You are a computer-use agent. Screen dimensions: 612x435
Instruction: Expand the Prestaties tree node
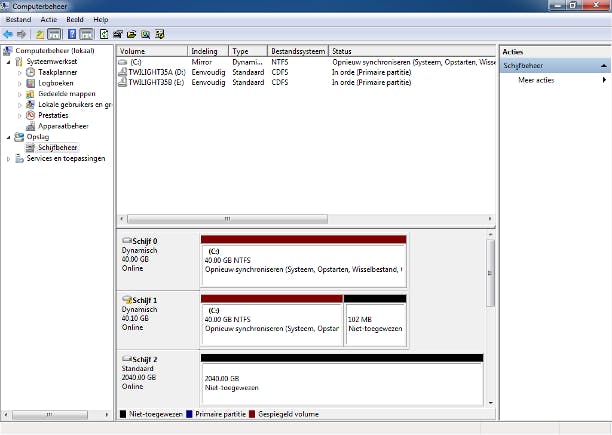point(20,116)
